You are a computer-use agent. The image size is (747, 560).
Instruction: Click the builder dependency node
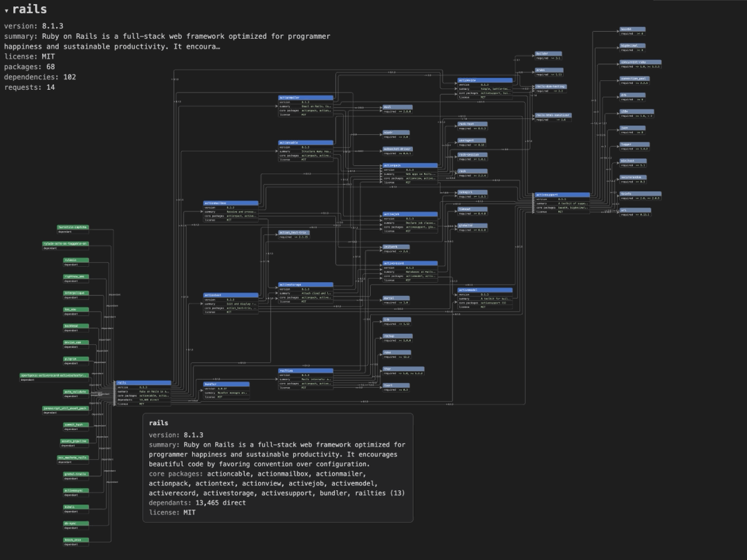click(548, 56)
